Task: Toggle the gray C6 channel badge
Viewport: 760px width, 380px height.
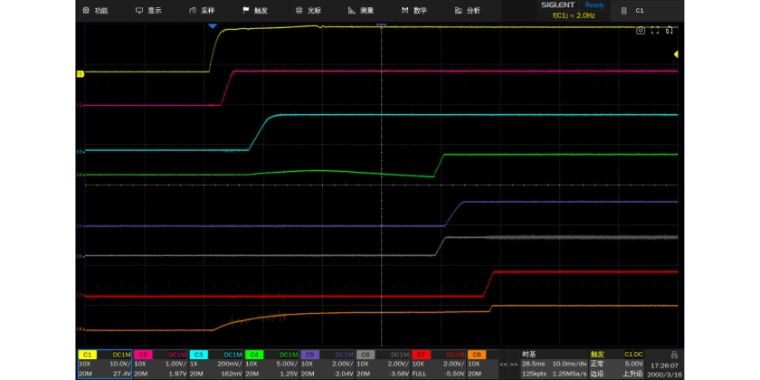Action: [365, 355]
